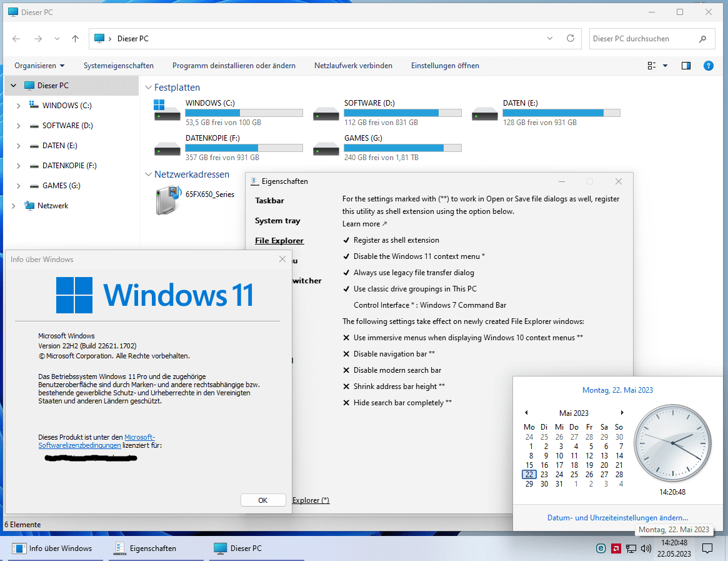The height and width of the screenshot is (561, 728).
Task: Collapse Dieser PC tree node
Action: 14,86
